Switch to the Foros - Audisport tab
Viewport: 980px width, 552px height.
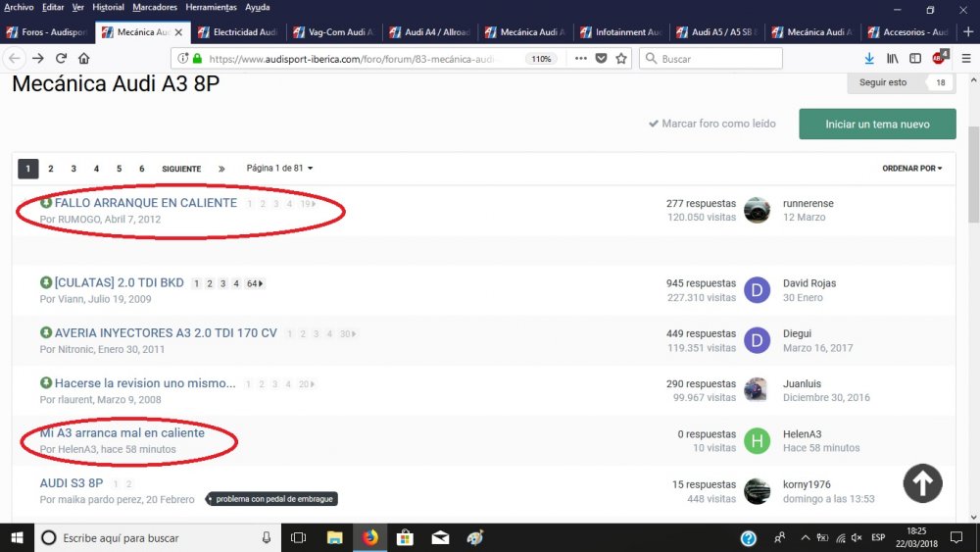point(47,32)
